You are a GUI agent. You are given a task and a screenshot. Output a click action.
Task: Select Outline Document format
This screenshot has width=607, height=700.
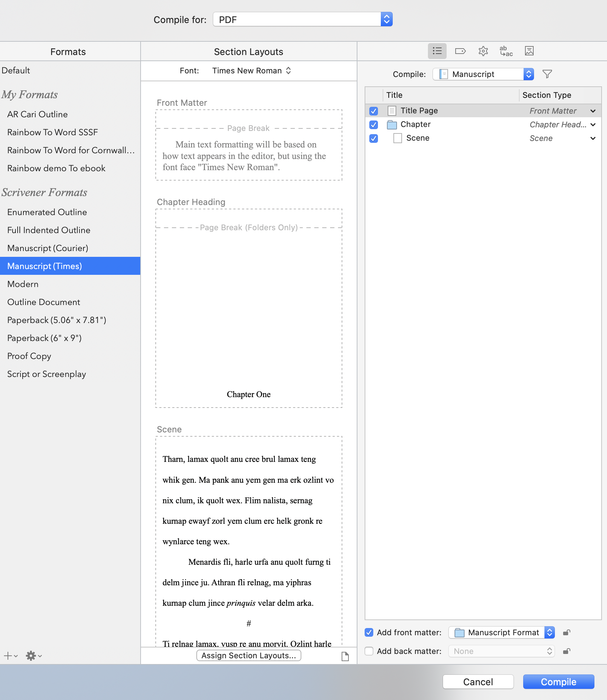(x=70, y=302)
